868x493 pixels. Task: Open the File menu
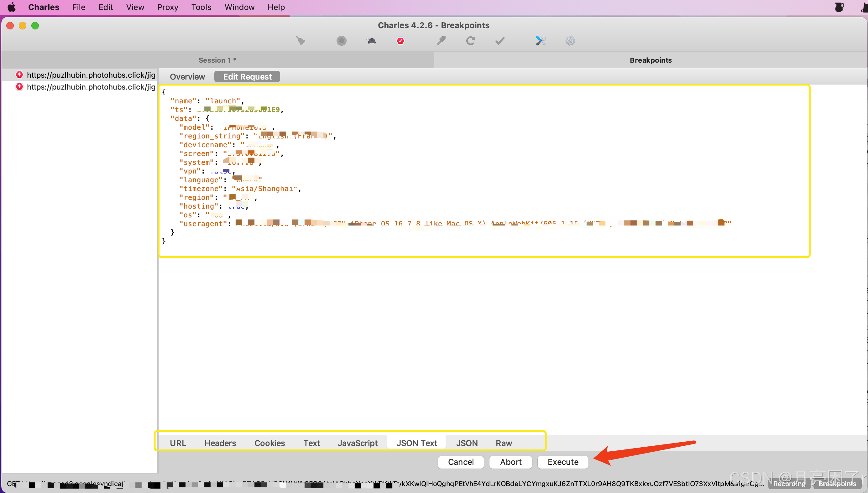[x=79, y=7]
